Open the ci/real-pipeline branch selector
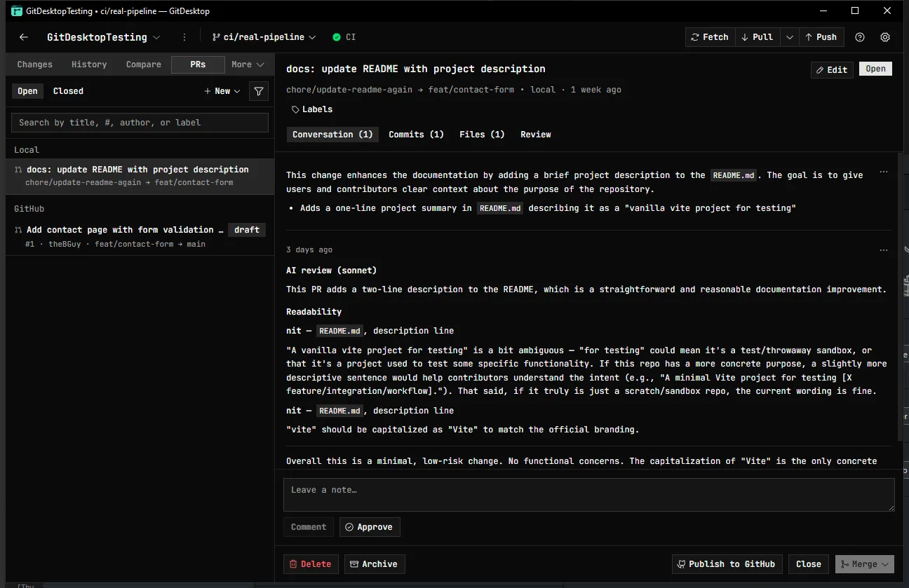The height and width of the screenshot is (588, 909). pyautogui.click(x=263, y=37)
